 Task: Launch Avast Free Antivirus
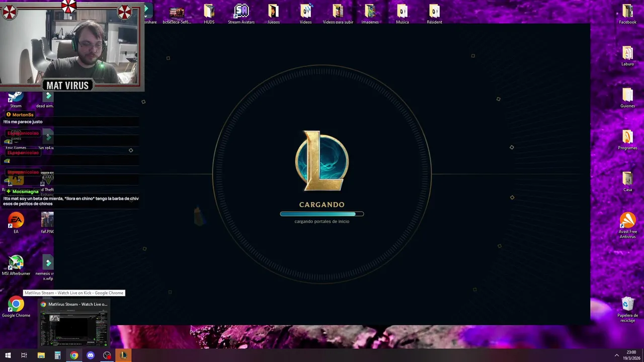(x=627, y=225)
